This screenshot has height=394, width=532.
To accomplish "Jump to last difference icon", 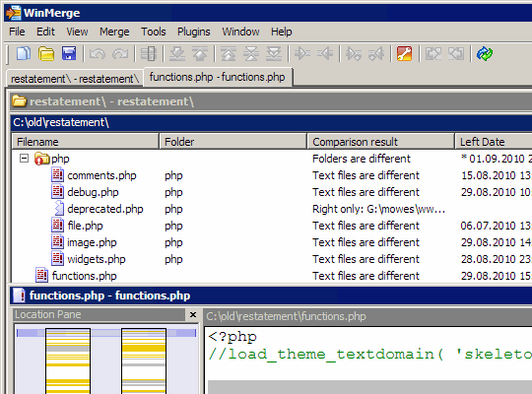I will [274, 53].
